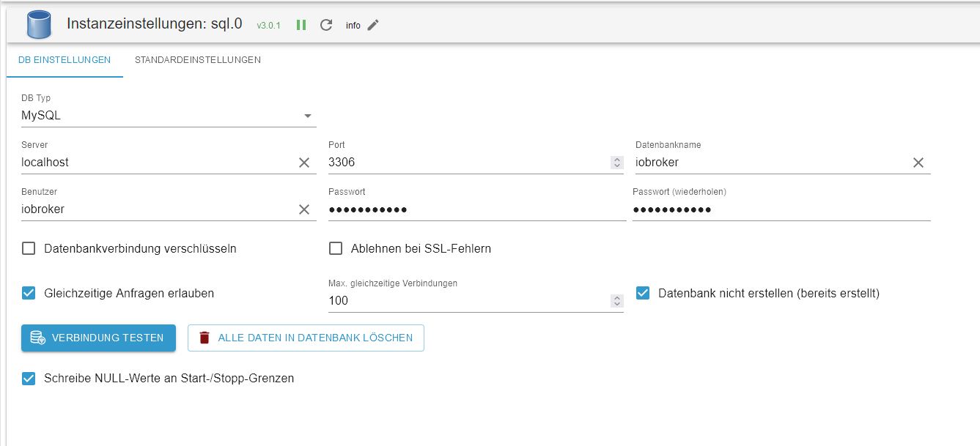Click Alle Daten in Datenbank löschen

[x=306, y=338]
